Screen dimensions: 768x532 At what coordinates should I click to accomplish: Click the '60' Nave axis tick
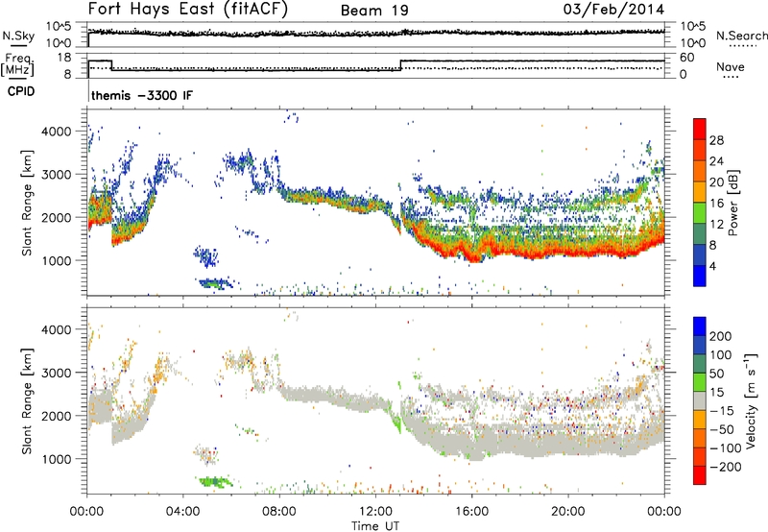pos(687,58)
